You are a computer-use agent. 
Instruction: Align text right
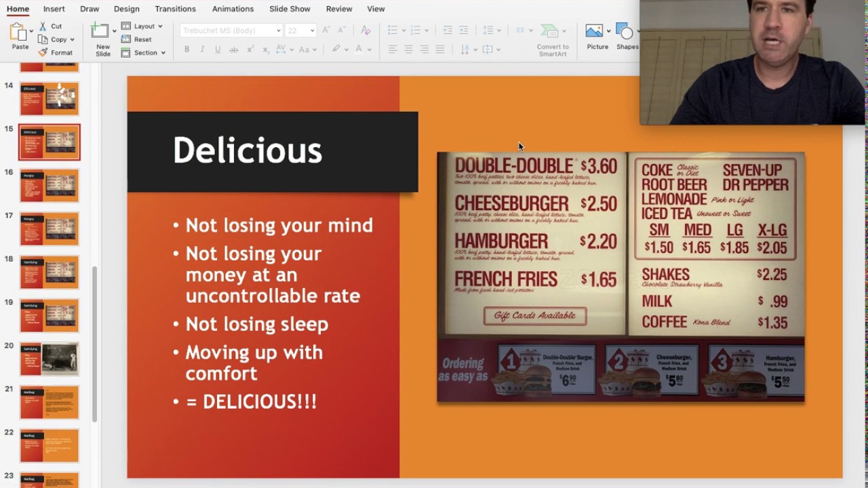click(424, 49)
